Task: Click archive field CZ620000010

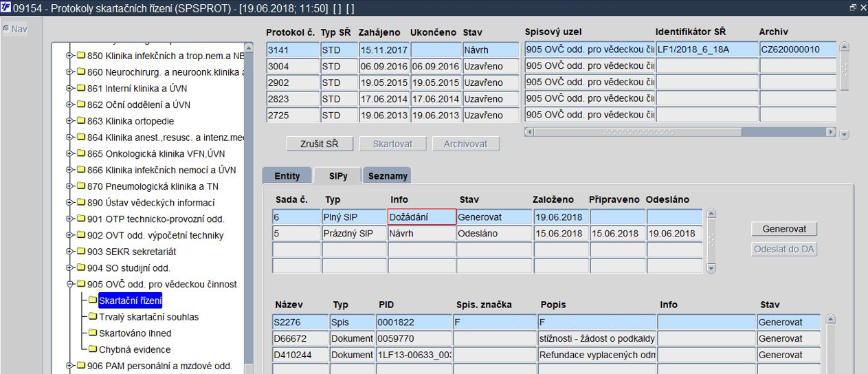Action: (798, 49)
